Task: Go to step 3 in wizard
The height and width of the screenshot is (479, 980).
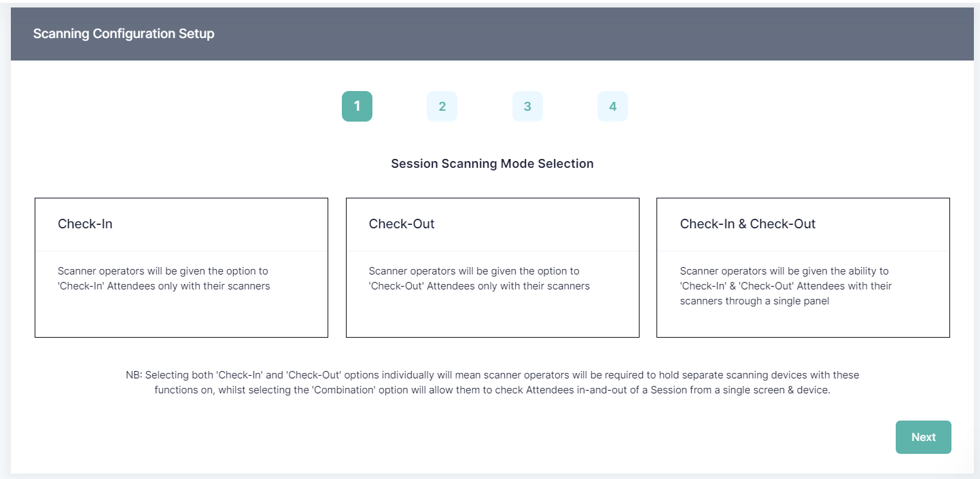Action: [527, 107]
